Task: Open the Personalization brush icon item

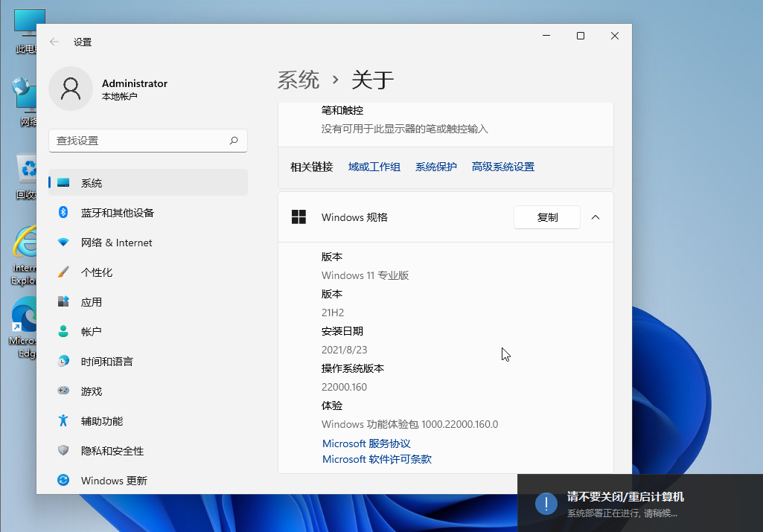Action: pyautogui.click(x=64, y=272)
